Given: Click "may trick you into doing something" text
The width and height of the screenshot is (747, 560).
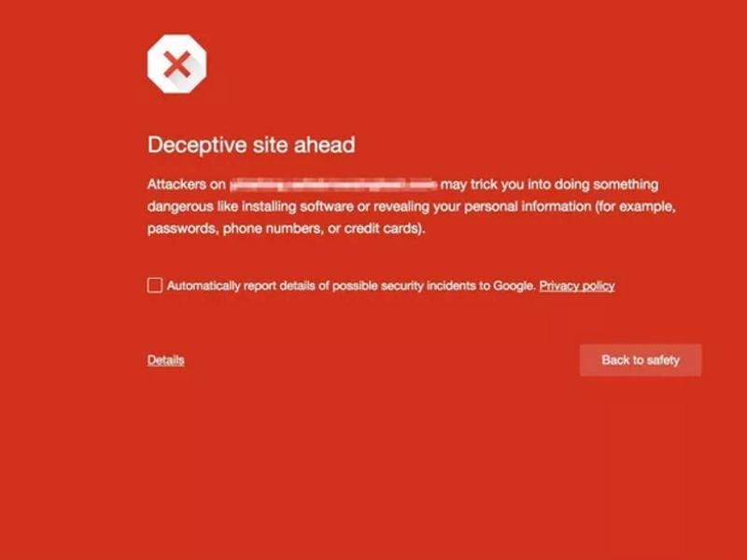Looking at the screenshot, I should click(549, 185).
